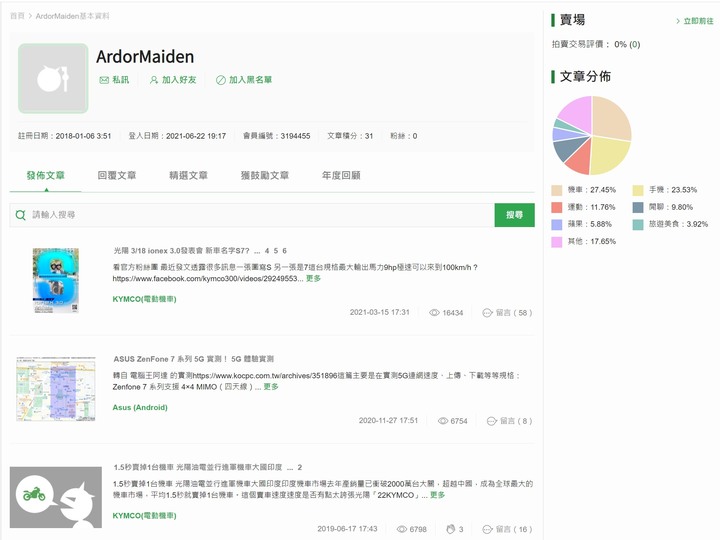This screenshot has width=720, height=540.
Task: Open KYMCO(電動機車) category under ionex article
Action: [x=144, y=299]
